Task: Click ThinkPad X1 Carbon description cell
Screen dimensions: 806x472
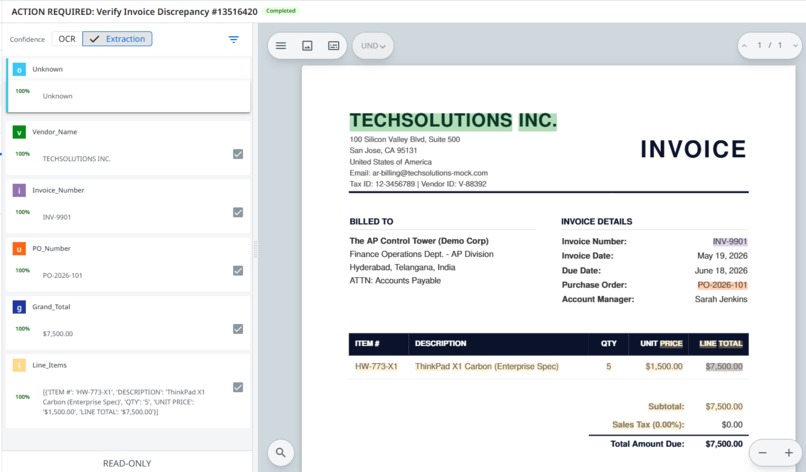Action: click(486, 367)
